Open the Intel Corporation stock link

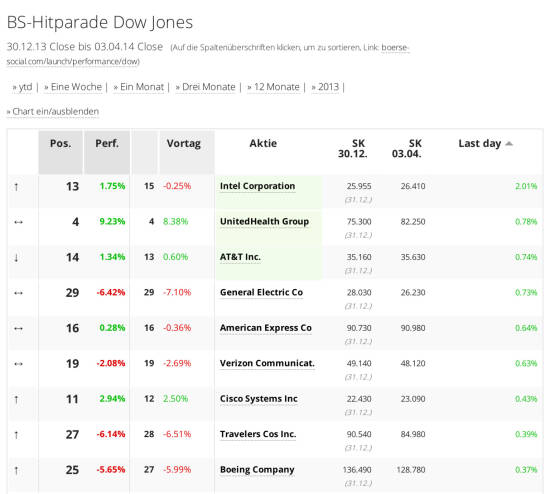tap(257, 186)
